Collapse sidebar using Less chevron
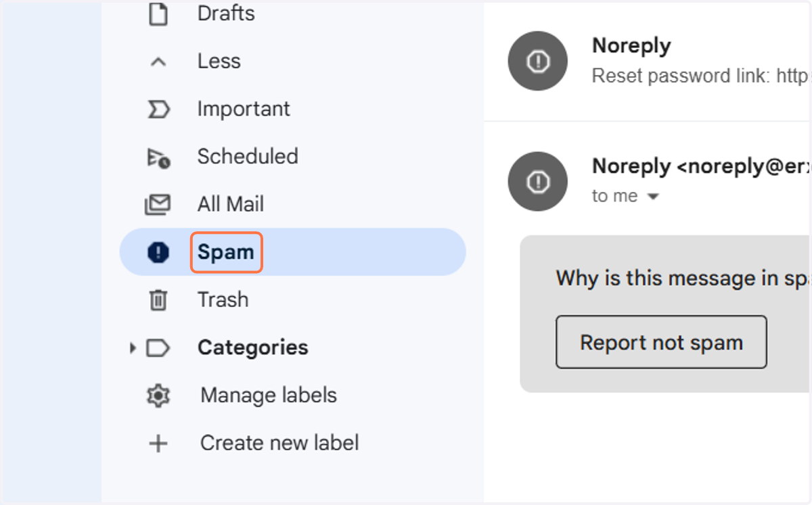The image size is (812, 505). click(158, 62)
